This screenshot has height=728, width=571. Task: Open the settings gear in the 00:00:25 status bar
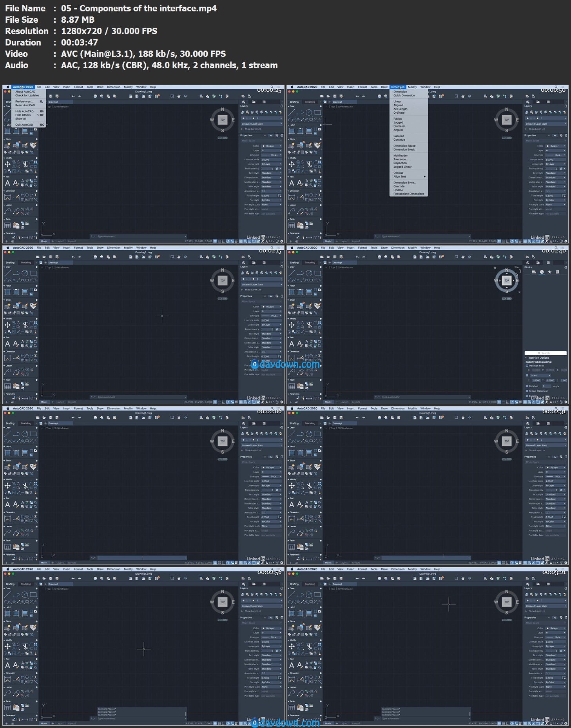pyautogui.click(x=282, y=241)
